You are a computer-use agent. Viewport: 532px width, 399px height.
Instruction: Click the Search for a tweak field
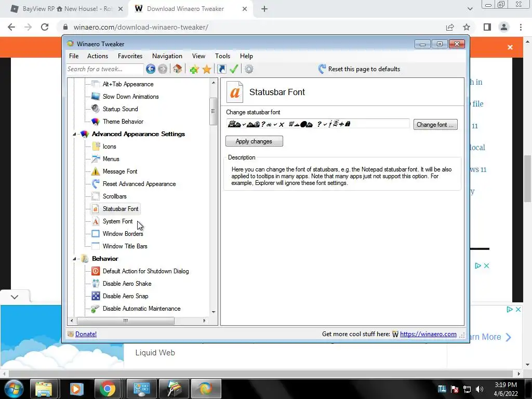[104, 69]
